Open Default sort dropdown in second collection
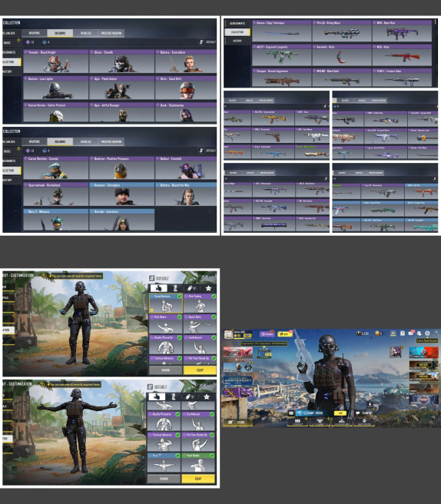This screenshot has height=504, width=441. point(207,151)
